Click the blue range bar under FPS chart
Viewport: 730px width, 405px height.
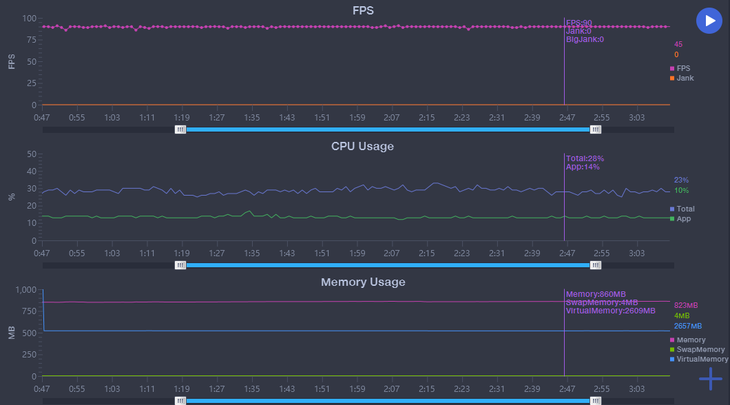point(388,129)
